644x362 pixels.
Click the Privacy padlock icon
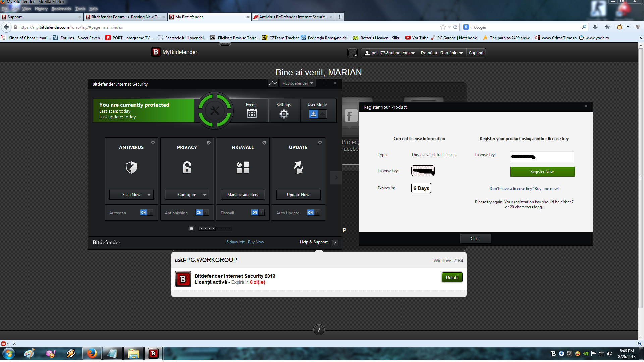(187, 167)
